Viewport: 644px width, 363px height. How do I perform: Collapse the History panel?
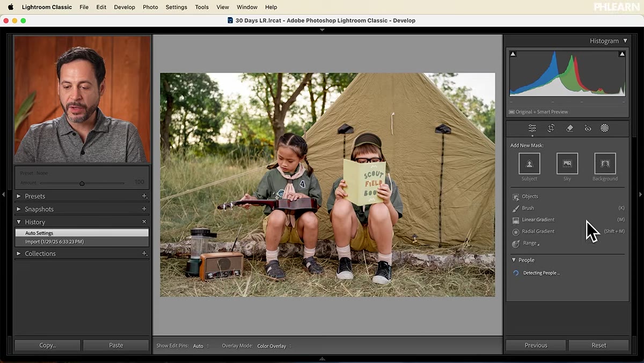pos(19,222)
